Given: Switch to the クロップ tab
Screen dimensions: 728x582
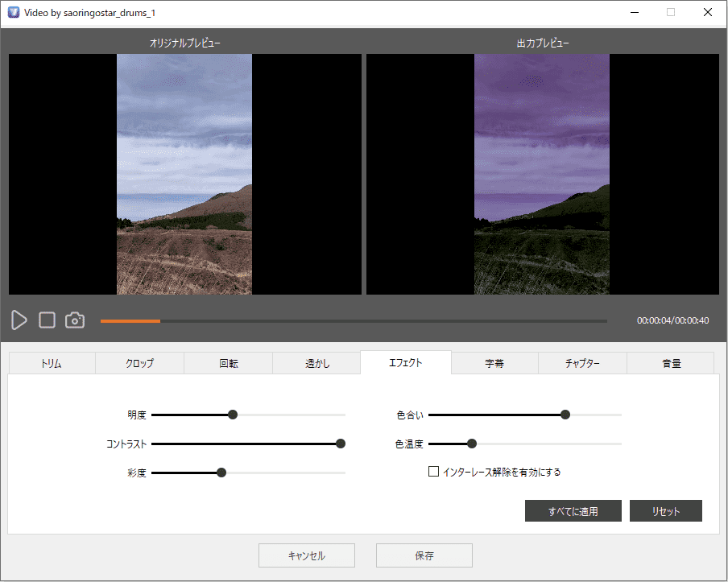Looking at the screenshot, I should [x=139, y=363].
